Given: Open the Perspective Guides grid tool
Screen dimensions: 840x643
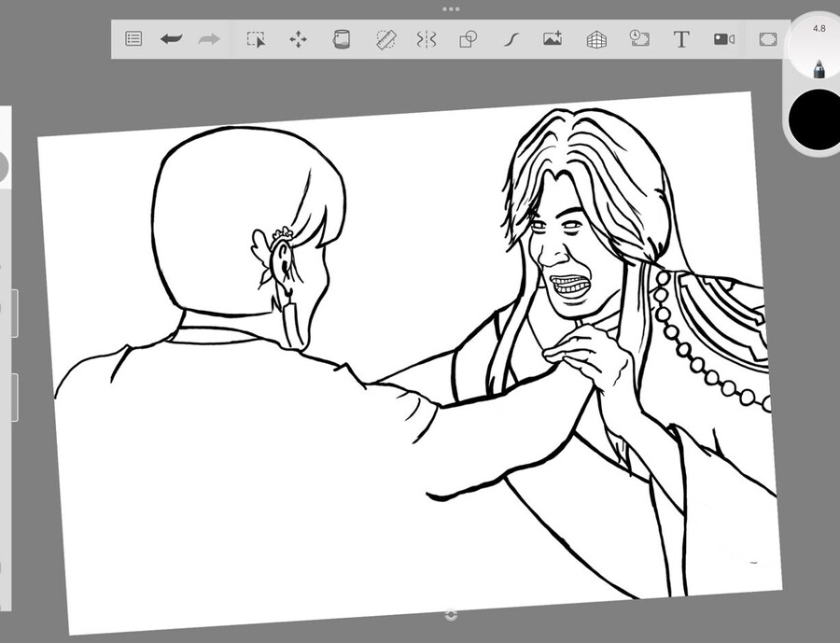Looking at the screenshot, I should coord(596,39).
